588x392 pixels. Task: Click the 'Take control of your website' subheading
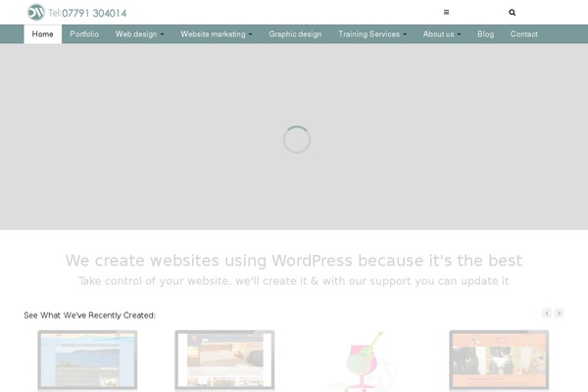[x=294, y=281]
